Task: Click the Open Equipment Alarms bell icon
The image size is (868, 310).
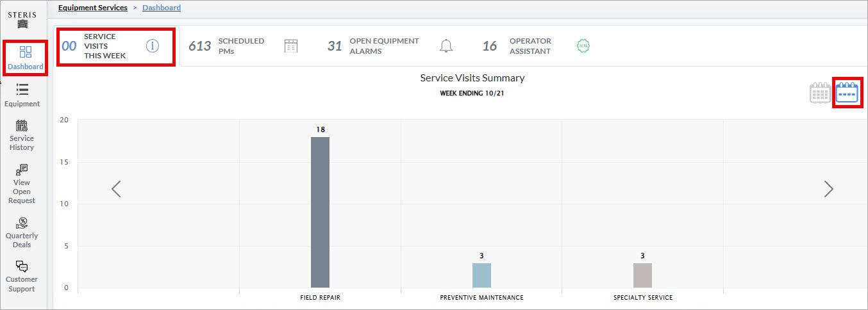Action: tap(446, 46)
